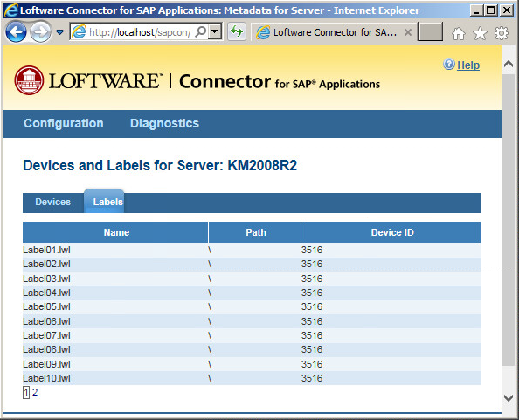Click the page scrollbar down arrow
This screenshot has height=420, width=519.
pyautogui.click(x=509, y=397)
